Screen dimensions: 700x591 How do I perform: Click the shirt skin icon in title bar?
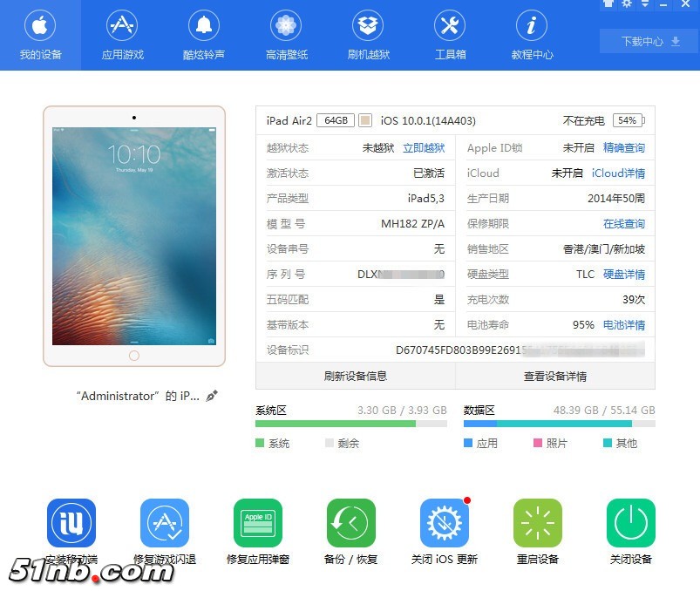pos(608,3)
